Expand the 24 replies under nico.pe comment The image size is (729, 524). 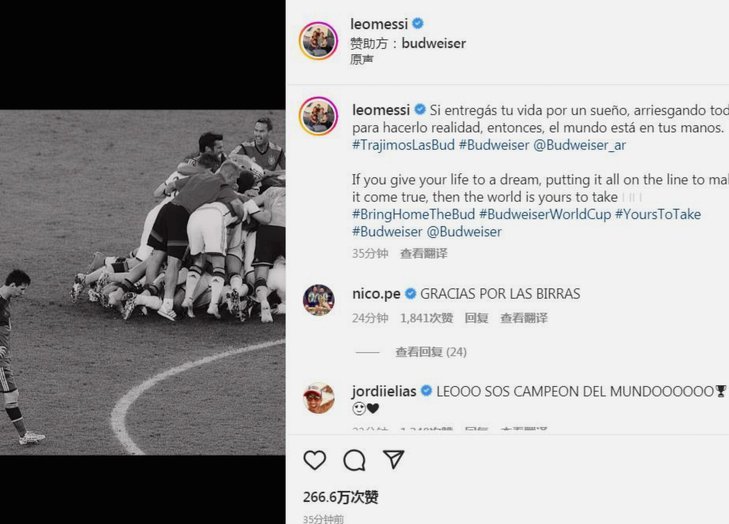click(x=431, y=352)
